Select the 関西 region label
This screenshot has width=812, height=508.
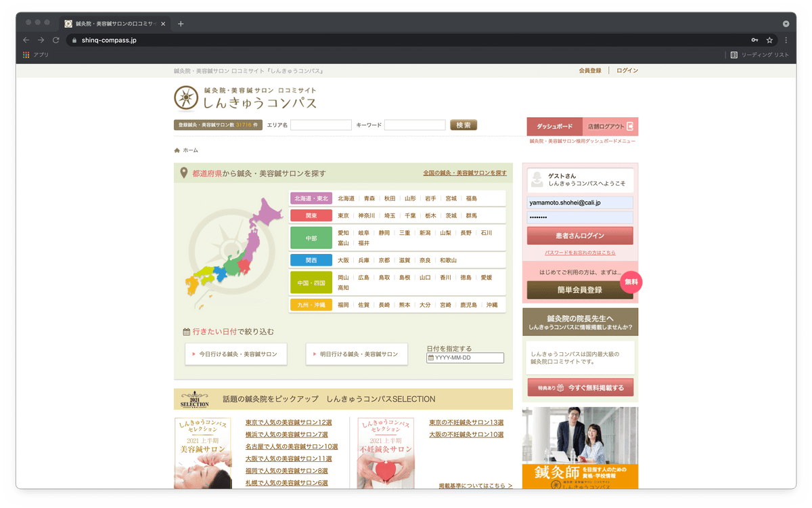311,260
